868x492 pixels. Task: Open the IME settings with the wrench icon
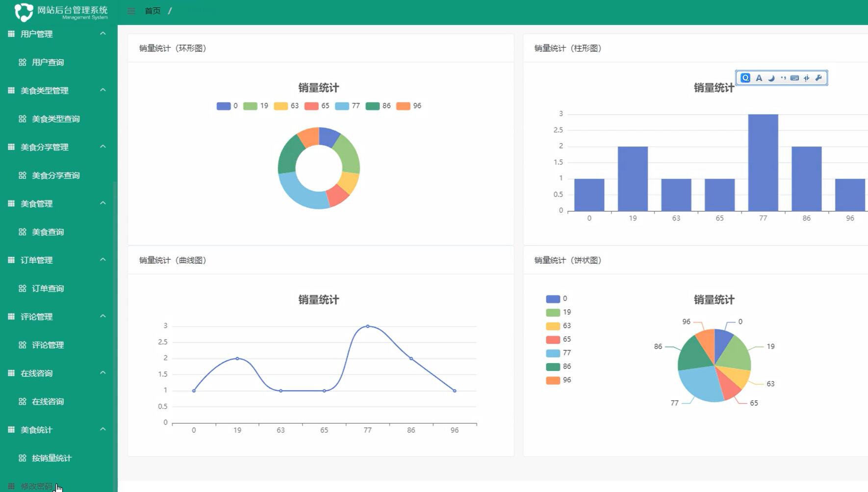(x=818, y=77)
